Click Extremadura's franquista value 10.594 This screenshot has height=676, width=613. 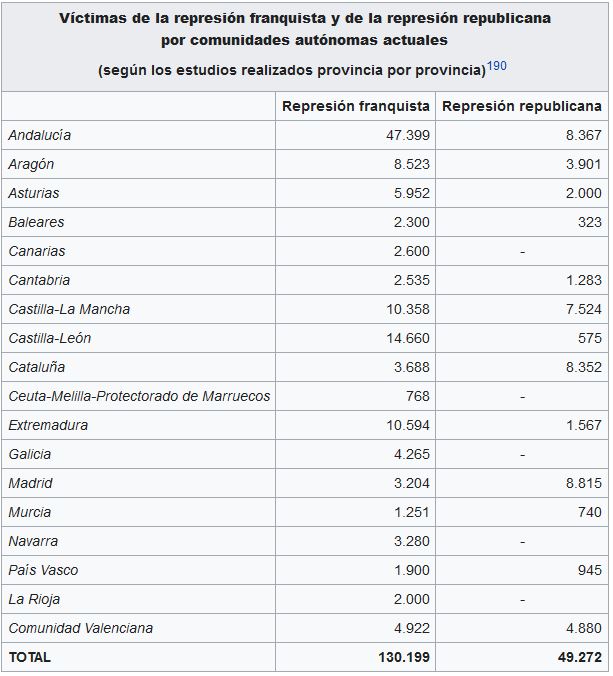tap(408, 426)
